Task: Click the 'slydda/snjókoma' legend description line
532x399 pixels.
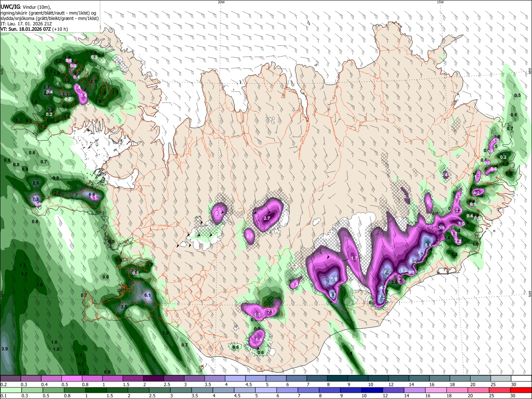Action: (49, 18)
